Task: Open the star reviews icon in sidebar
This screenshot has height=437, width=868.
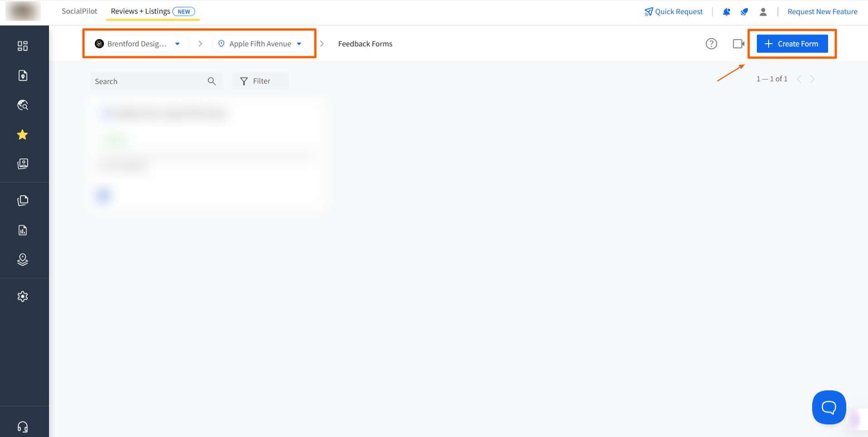Action: click(23, 135)
